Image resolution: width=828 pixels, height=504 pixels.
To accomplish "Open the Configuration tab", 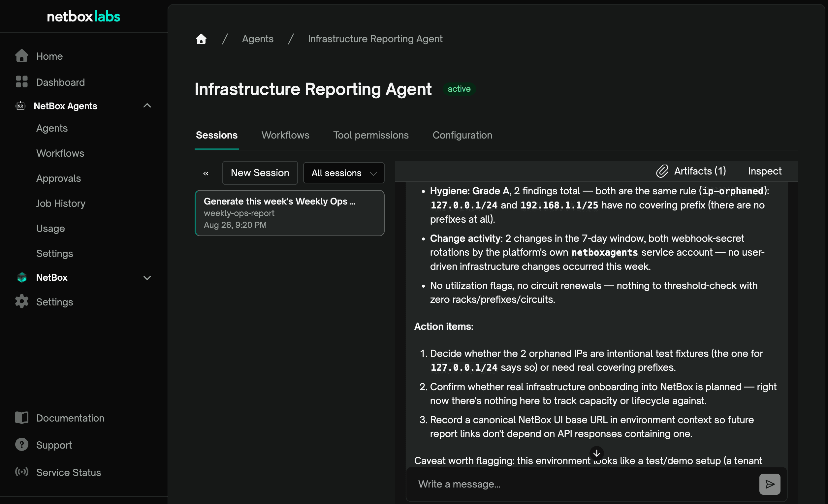I will [x=462, y=135].
